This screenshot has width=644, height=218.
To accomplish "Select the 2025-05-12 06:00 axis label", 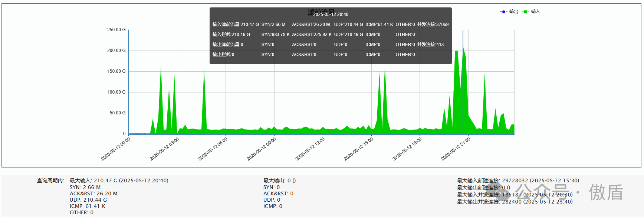I will click(x=213, y=149).
